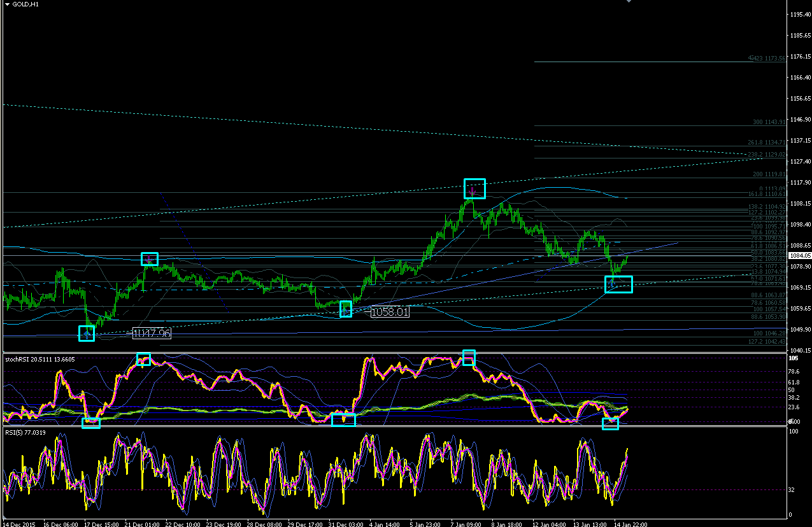
Task: Click the 14 Jan 22:00 time axis label
Action: tap(631, 524)
